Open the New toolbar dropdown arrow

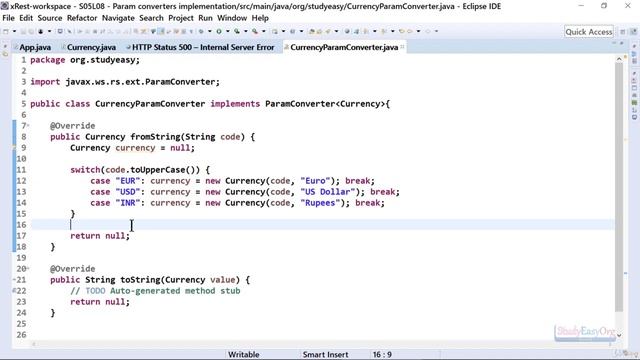pyautogui.click(x=14, y=31)
